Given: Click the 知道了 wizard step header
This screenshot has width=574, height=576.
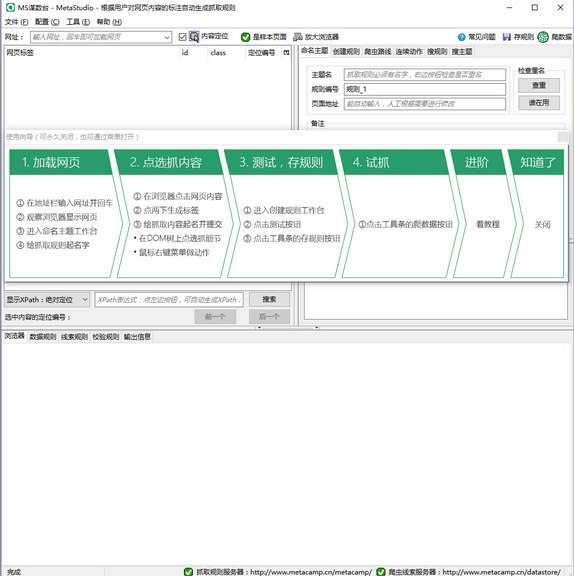Looking at the screenshot, I should coord(537,162).
